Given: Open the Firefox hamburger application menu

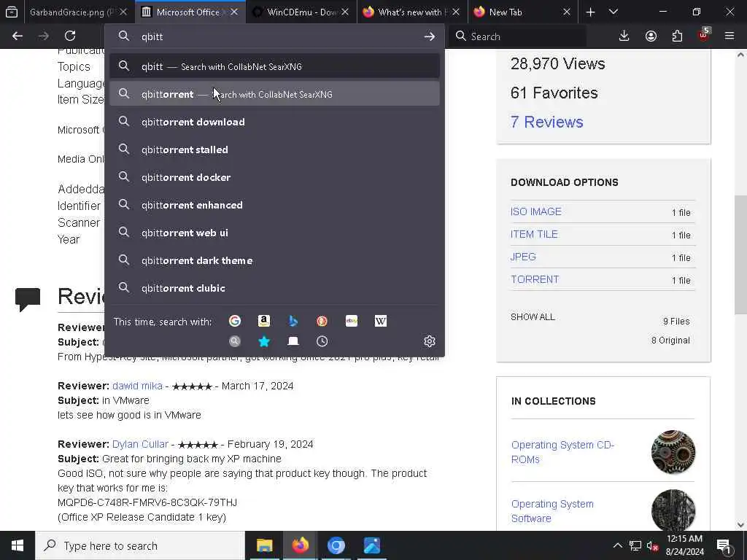Looking at the screenshot, I should (729, 36).
